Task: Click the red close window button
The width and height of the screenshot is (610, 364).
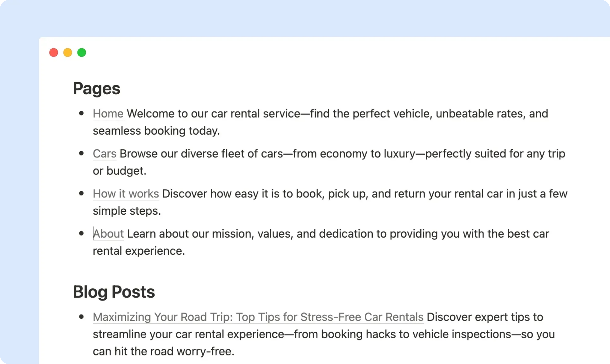Action: (x=54, y=52)
